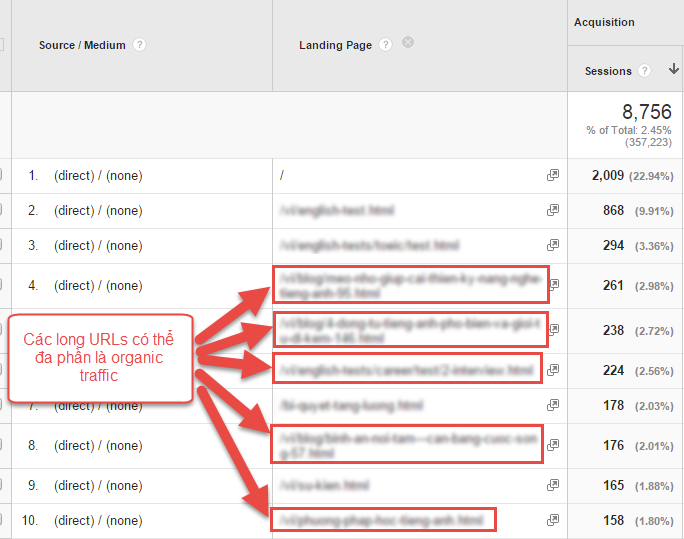Viewport: 684px width, 539px height.
Task: Select the (1.80%) percentage
Action: pos(654,521)
